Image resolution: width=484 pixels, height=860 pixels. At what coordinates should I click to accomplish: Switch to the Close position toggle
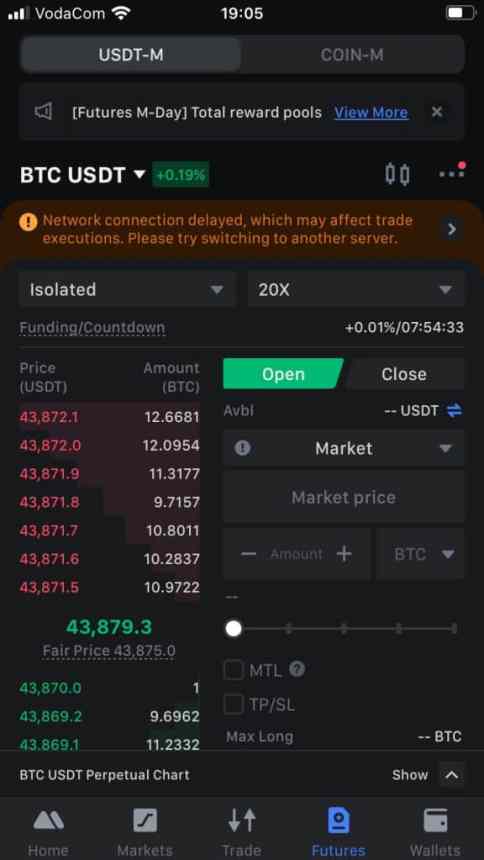[x=404, y=374]
